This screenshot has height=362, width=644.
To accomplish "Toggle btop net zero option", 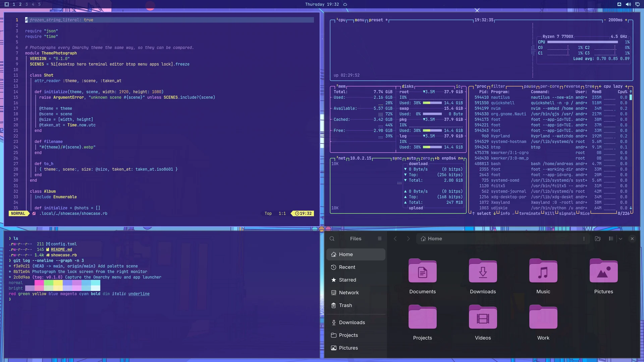I will tap(425, 158).
